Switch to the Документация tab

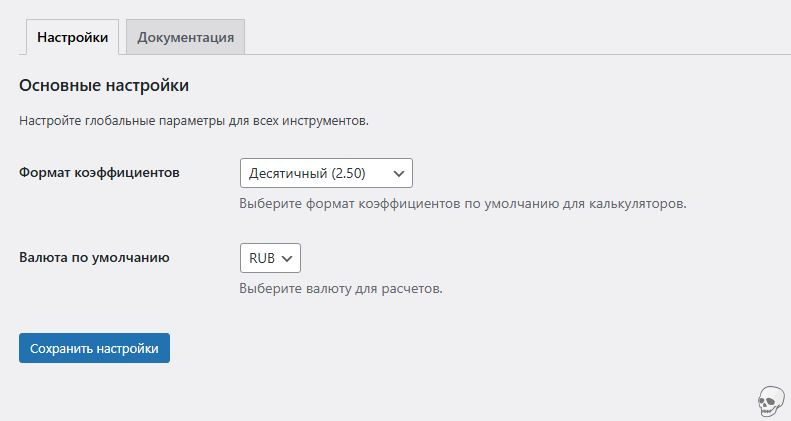[185, 37]
